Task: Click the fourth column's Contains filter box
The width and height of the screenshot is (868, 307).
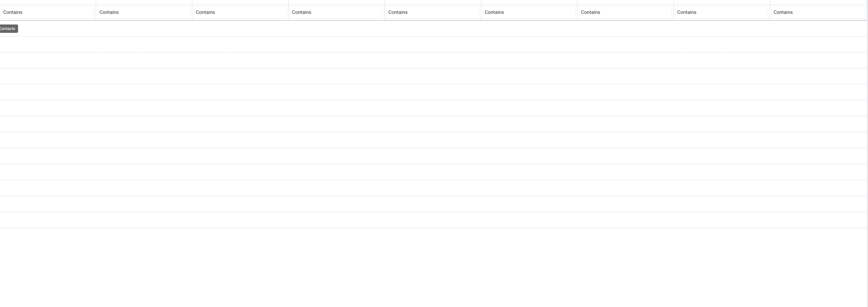Action: pos(336,12)
